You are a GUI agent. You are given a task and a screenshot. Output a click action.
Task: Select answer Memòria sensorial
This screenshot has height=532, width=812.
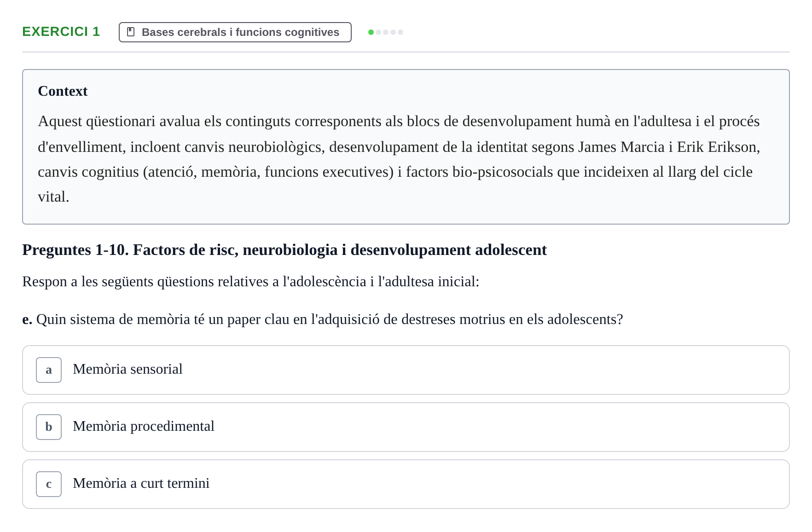point(406,370)
